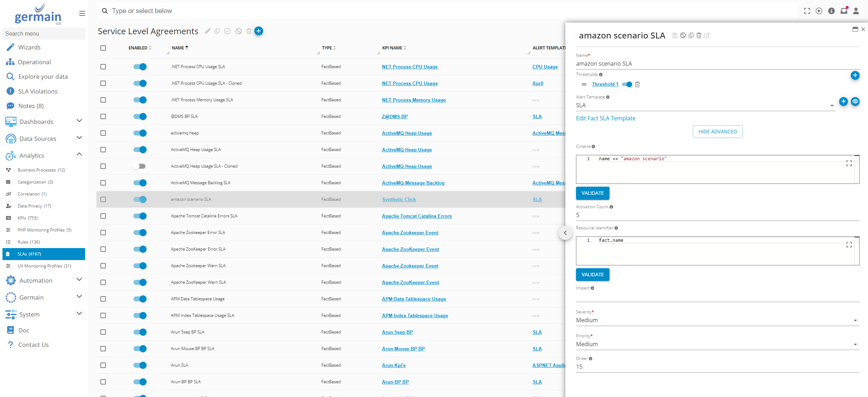Delete Threshold 1 using its trash icon

point(637,84)
